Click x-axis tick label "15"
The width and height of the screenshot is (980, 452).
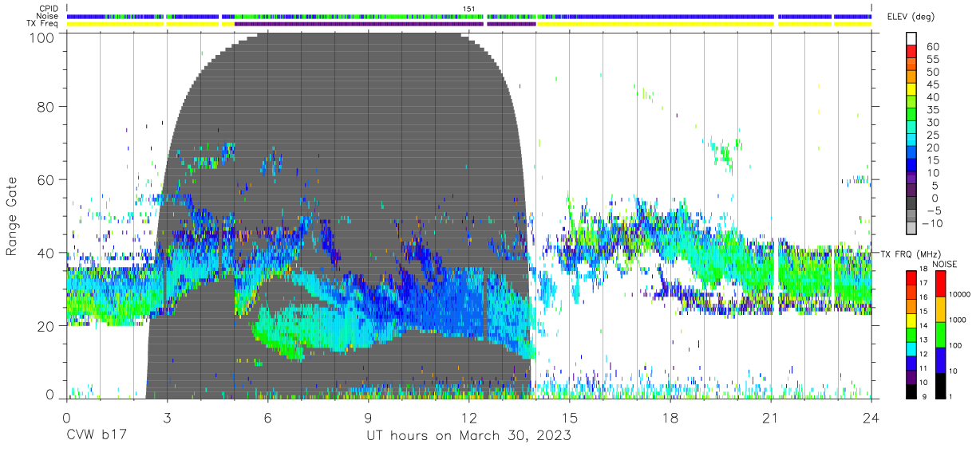(570, 419)
